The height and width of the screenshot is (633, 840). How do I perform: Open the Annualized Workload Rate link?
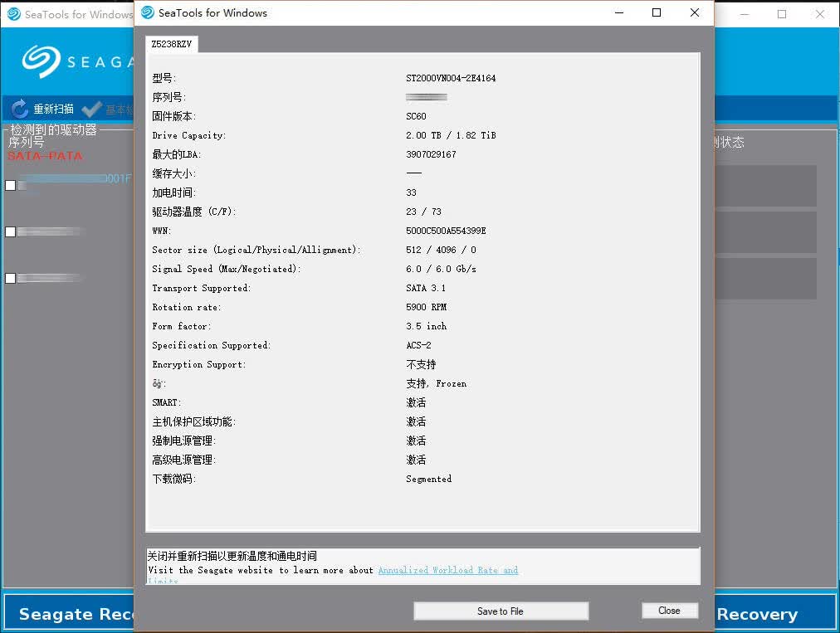[x=448, y=570]
